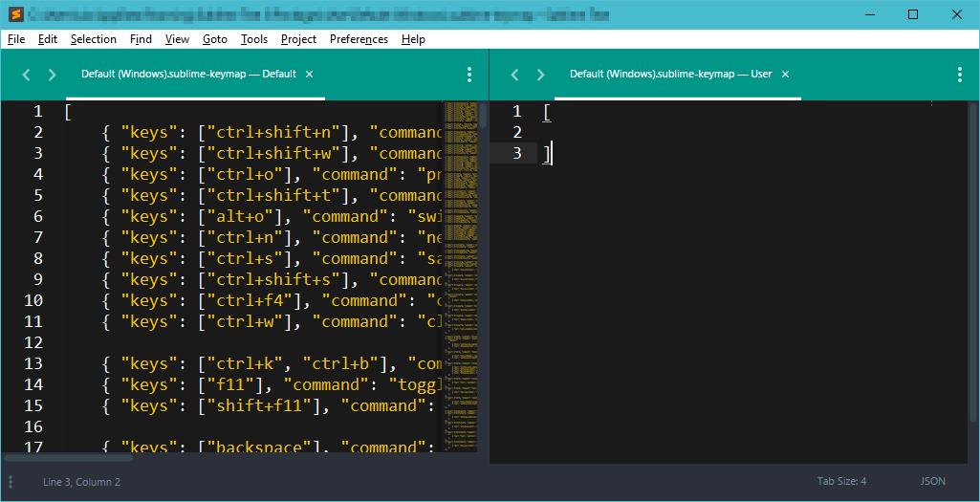Maximize the Sublime Text window
Screen dimensions: 980x502
tap(913, 13)
